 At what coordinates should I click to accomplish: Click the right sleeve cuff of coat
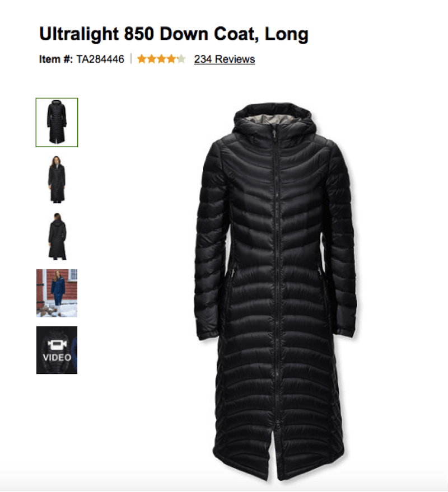(346, 330)
